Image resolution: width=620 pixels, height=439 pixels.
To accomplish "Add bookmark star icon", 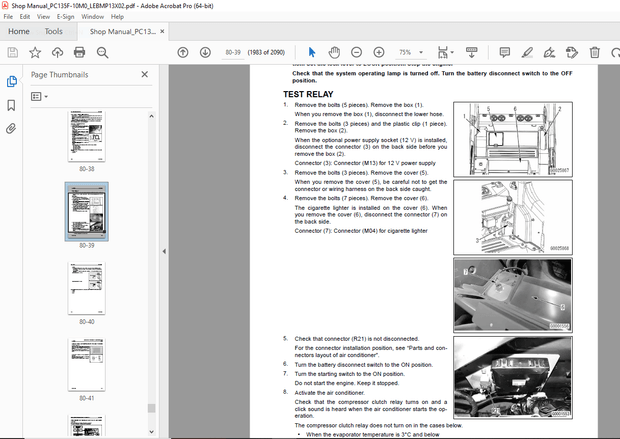I will coord(35,52).
